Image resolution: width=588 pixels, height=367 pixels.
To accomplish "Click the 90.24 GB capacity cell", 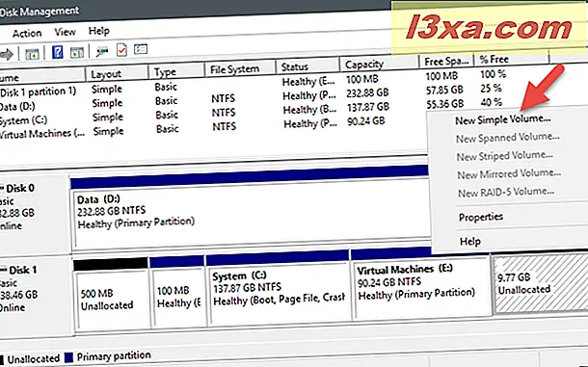I will (x=365, y=120).
